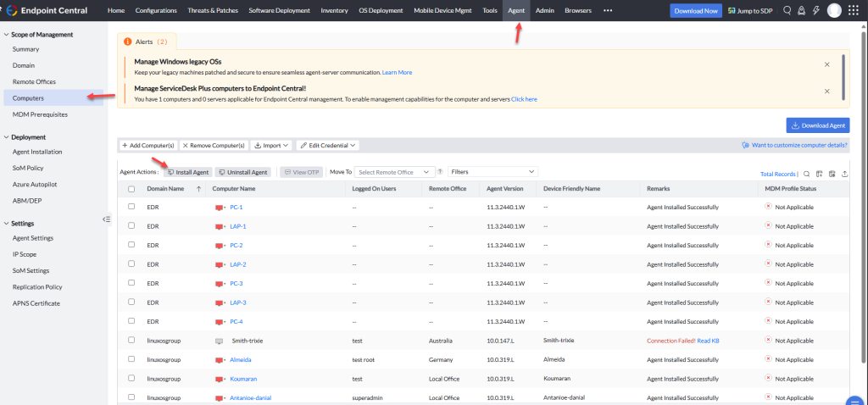Collapse the Deployment section
This screenshot has height=405, width=868.
6,137
